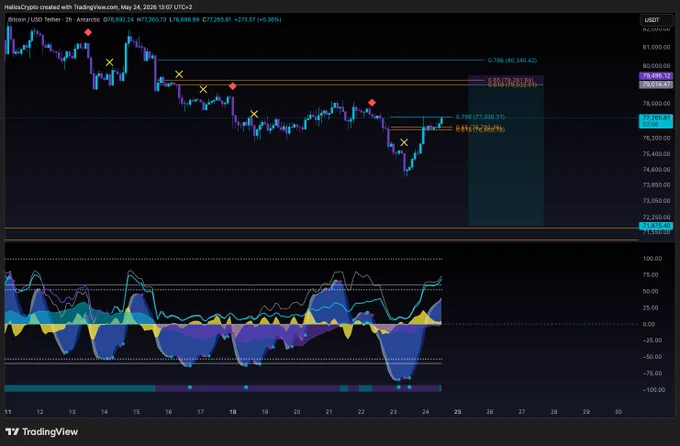Click the -50.00 oscillator scale label
The width and height of the screenshot is (680, 446).
(x=653, y=357)
